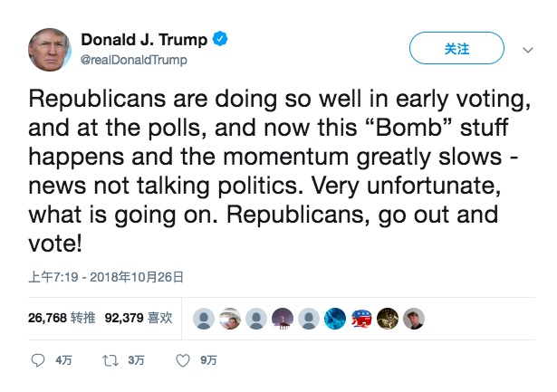Like the tweet with the heart icon
The width and height of the screenshot is (557, 392).
183,360
